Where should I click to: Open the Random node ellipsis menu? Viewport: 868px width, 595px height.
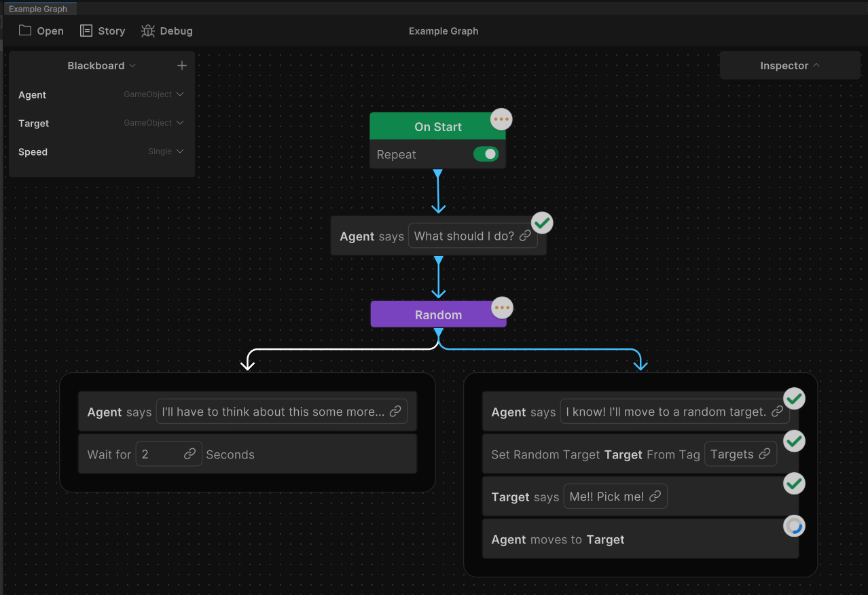[x=502, y=307]
